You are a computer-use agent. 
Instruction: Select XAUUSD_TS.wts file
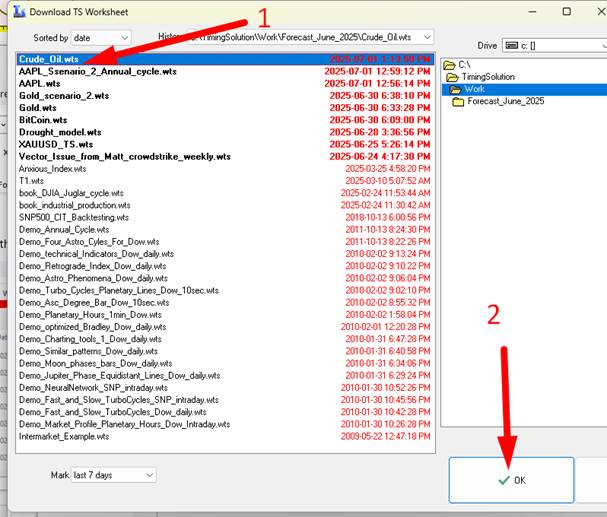(225, 144)
